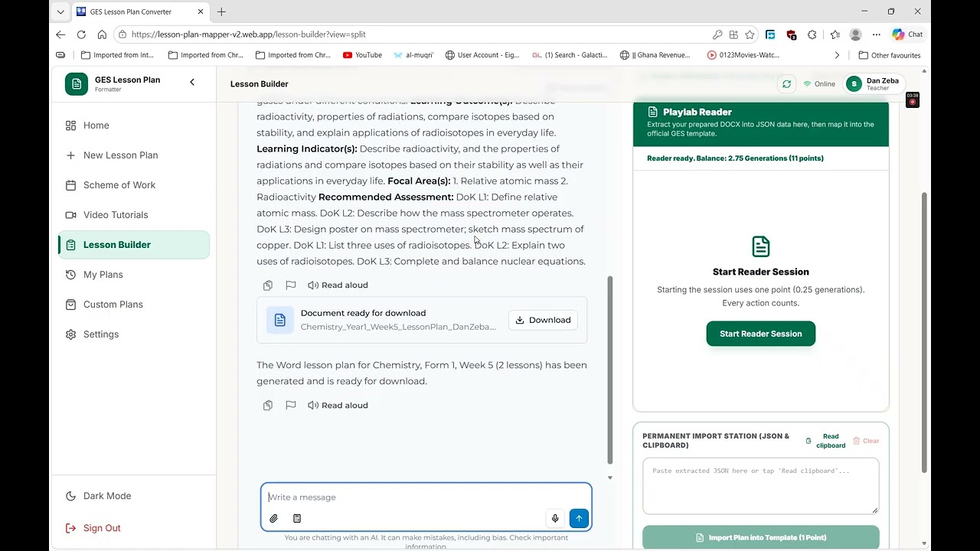Open the Ghana Revenue bookmark

click(x=655, y=55)
